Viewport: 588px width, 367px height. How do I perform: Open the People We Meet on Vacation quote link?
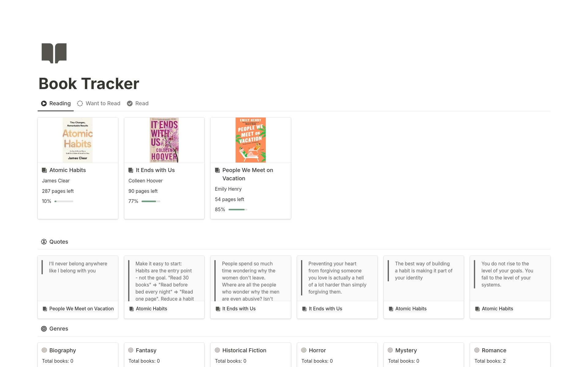81,309
